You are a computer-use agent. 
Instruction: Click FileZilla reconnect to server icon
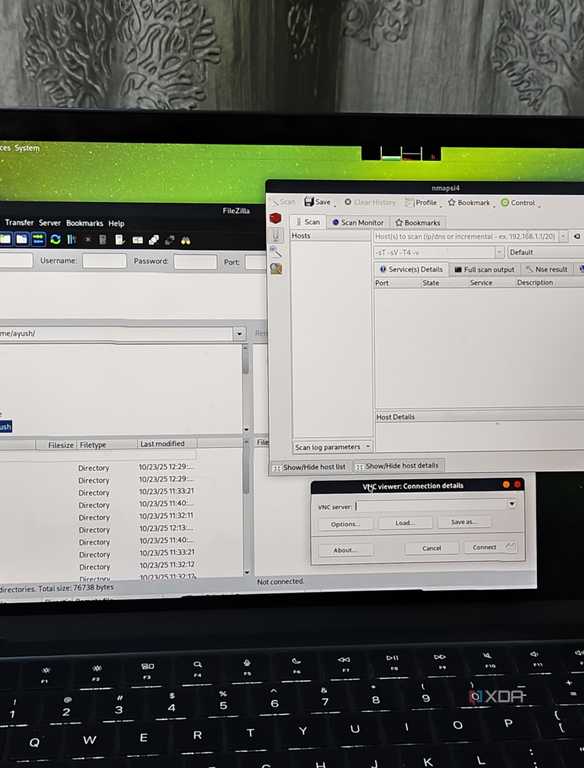point(119,240)
